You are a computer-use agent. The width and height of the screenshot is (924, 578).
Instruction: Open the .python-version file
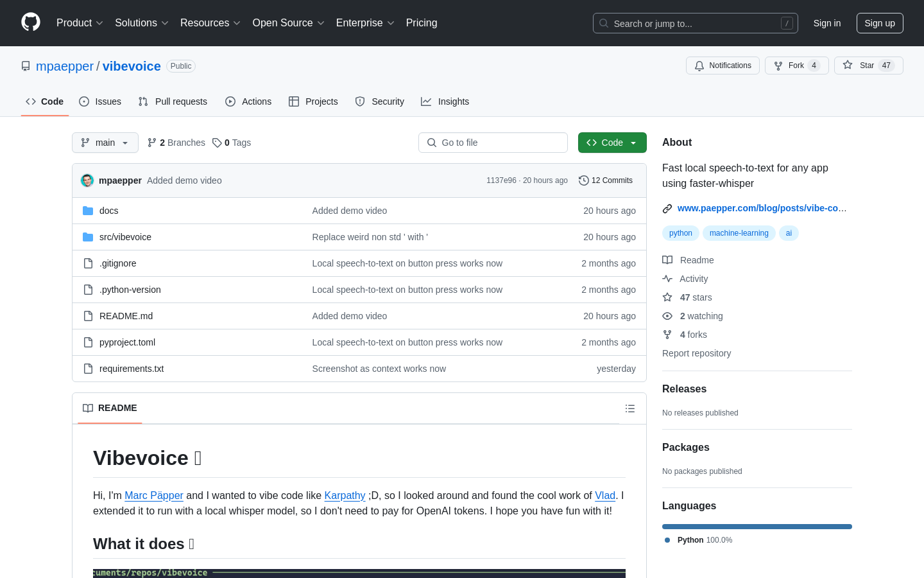click(130, 290)
